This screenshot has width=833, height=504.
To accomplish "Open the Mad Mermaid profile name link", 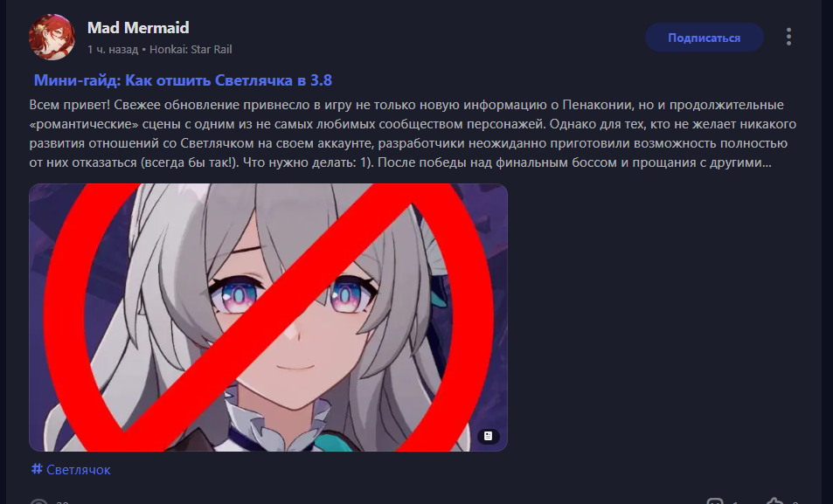I will tap(138, 28).
